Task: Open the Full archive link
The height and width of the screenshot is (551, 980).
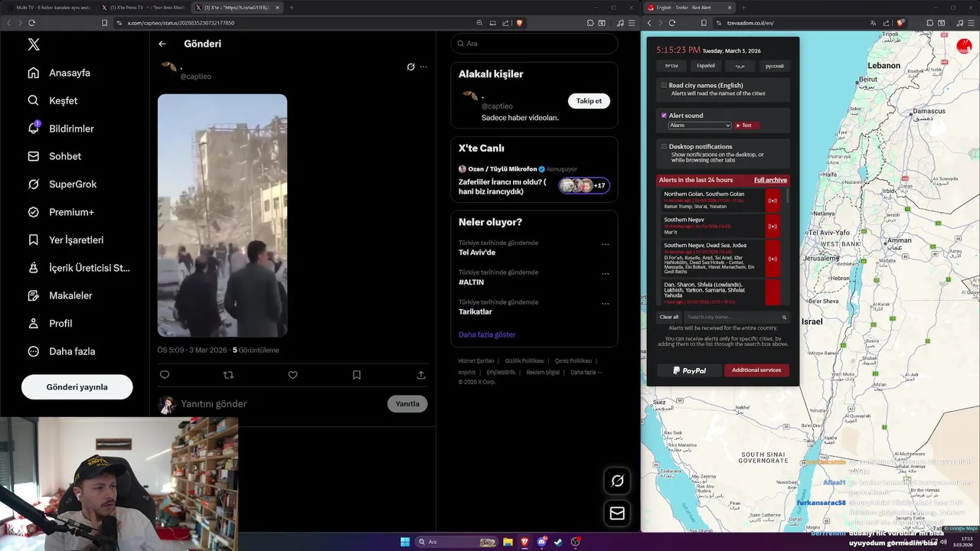Action: 770,180
